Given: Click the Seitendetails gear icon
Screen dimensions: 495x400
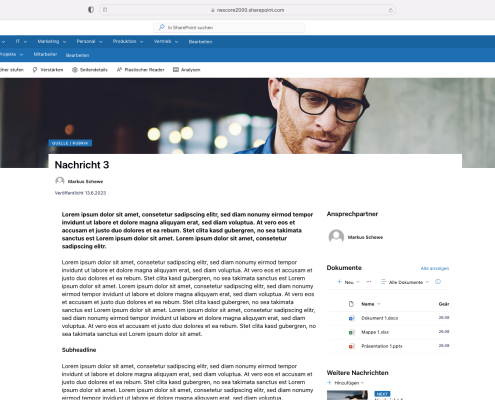Looking at the screenshot, I should 75,70.
